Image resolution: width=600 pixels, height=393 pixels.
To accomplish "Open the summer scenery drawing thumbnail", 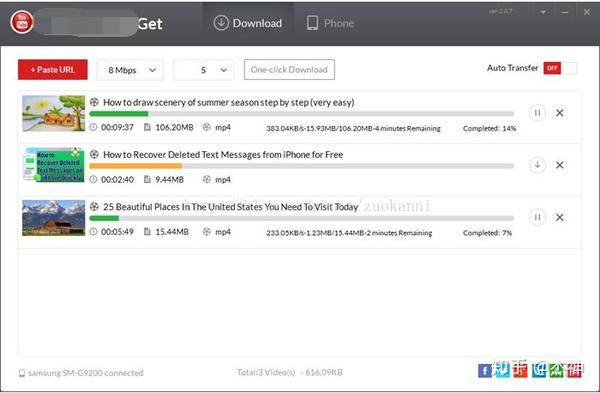I will point(54,113).
